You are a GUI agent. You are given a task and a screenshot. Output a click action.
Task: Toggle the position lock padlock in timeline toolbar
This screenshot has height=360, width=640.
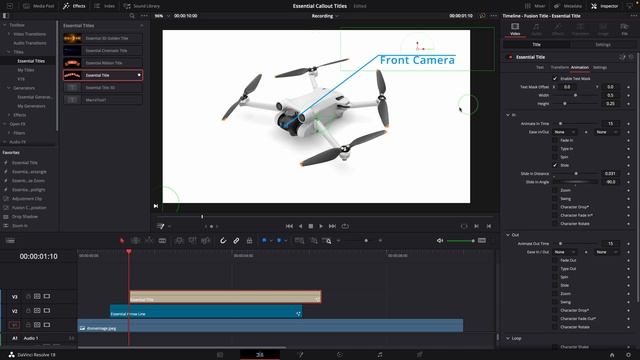pyautogui.click(x=249, y=241)
